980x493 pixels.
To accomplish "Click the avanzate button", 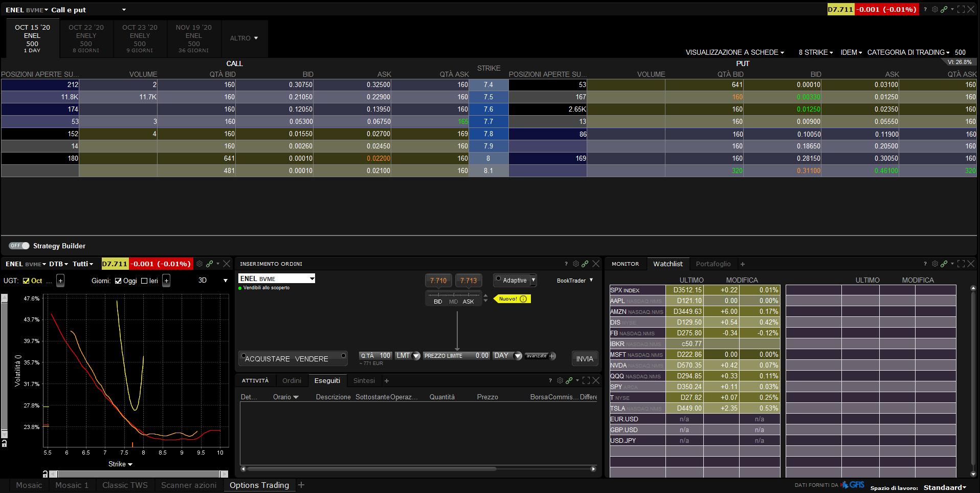I will 537,356.
